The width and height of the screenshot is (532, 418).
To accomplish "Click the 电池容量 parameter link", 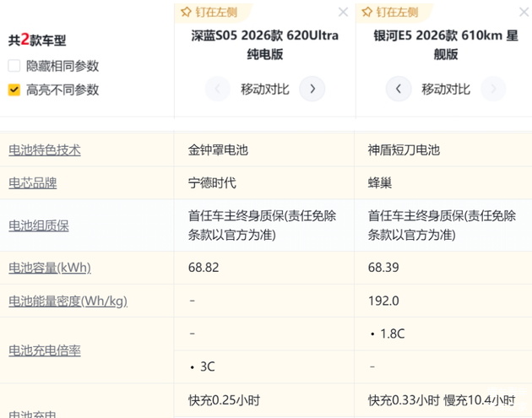I will click(x=49, y=268).
